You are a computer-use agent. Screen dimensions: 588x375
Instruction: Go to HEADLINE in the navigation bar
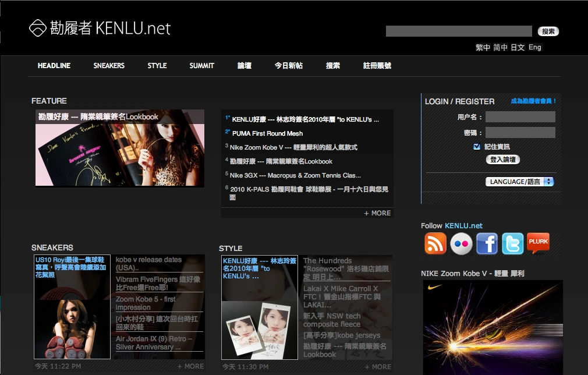(x=54, y=66)
